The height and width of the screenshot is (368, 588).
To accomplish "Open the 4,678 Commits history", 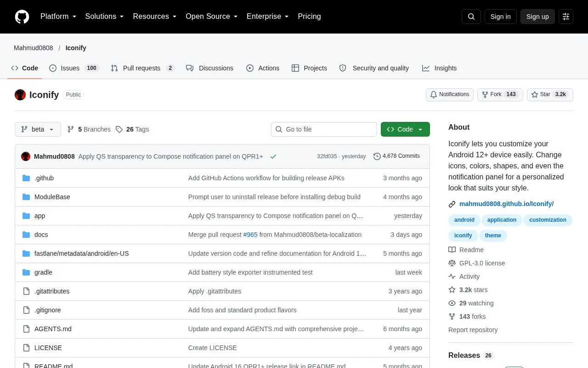I will pyautogui.click(x=396, y=156).
